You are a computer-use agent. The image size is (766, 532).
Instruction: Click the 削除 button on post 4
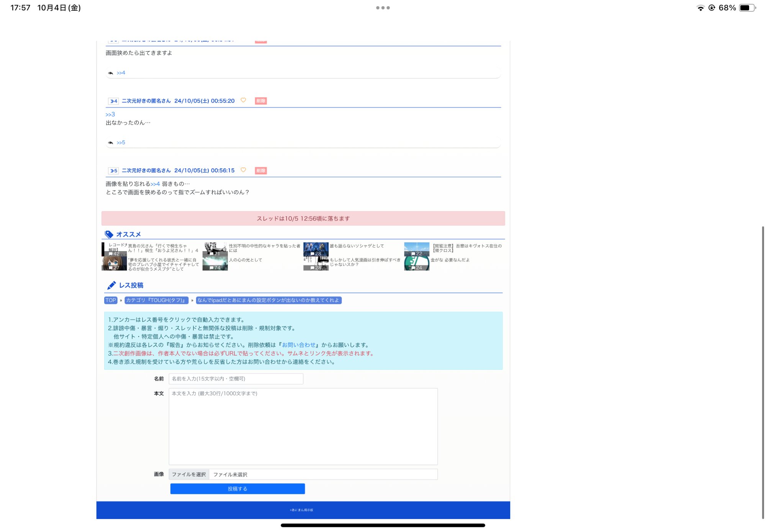261,101
